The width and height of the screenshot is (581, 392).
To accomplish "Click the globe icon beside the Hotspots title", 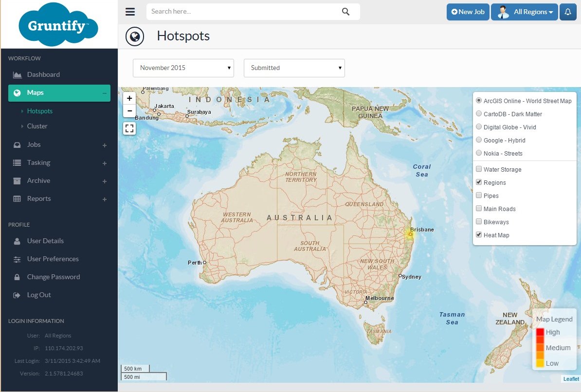I will (x=135, y=36).
